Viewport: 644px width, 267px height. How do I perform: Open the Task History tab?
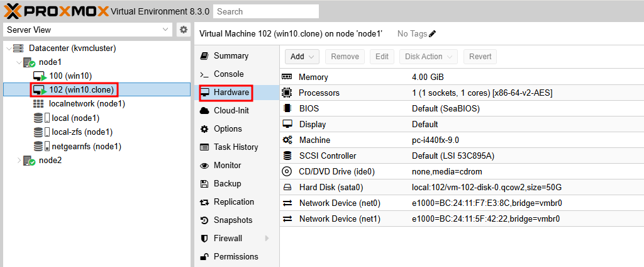[236, 147]
